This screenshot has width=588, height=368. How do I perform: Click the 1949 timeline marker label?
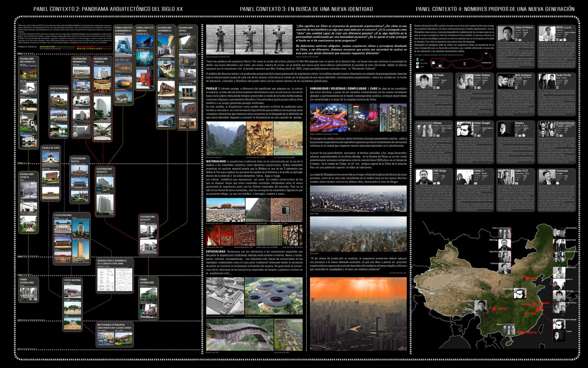pyautogui.click(x=20, y=257)
